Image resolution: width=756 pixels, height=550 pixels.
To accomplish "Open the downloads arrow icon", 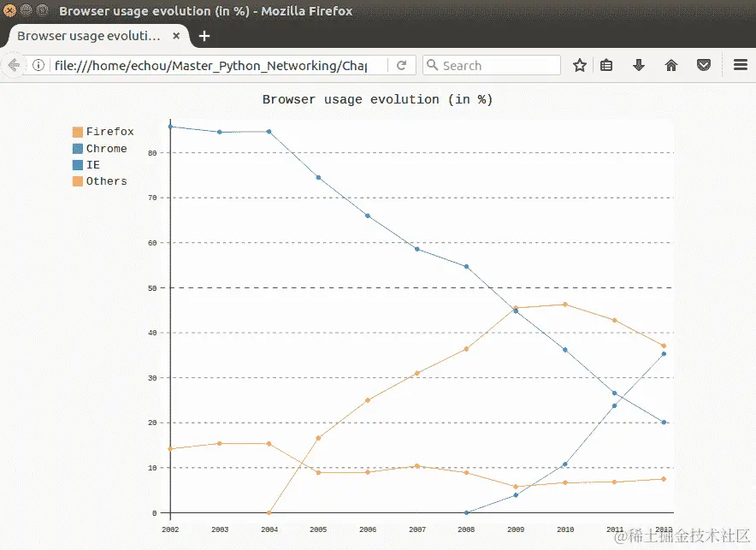I will [639, 65].
